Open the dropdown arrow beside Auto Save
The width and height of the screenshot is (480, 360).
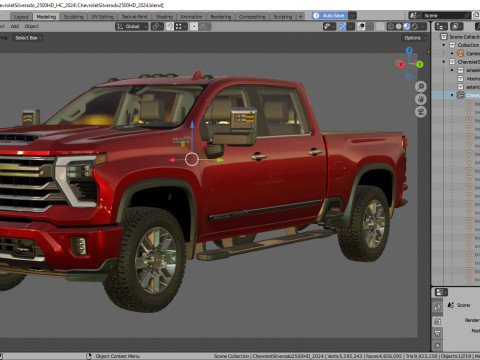352,15
